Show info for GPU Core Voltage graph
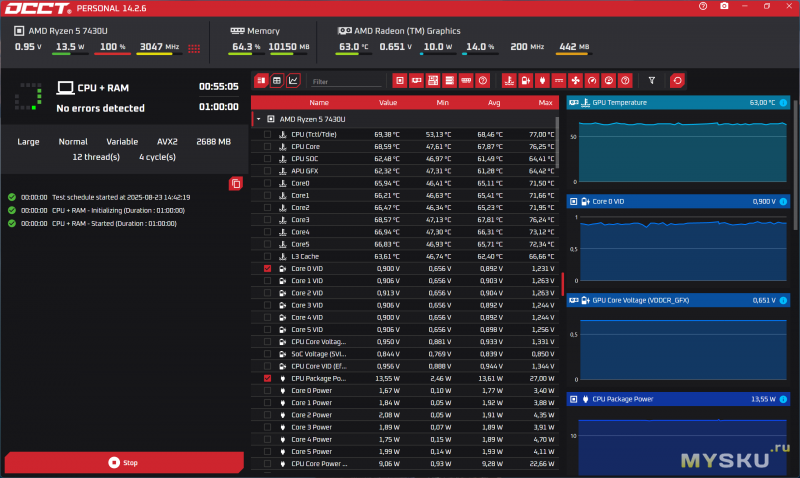The image size is (800, 478). point(783,300)
